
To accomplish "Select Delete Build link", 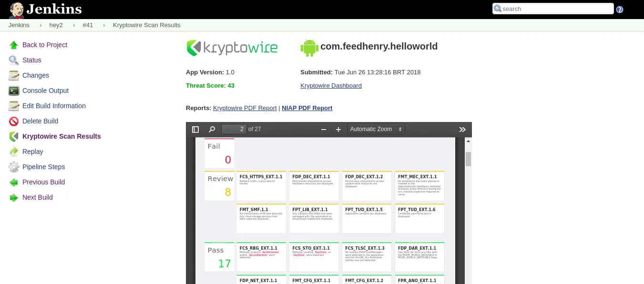I will (x=40, y=121).
